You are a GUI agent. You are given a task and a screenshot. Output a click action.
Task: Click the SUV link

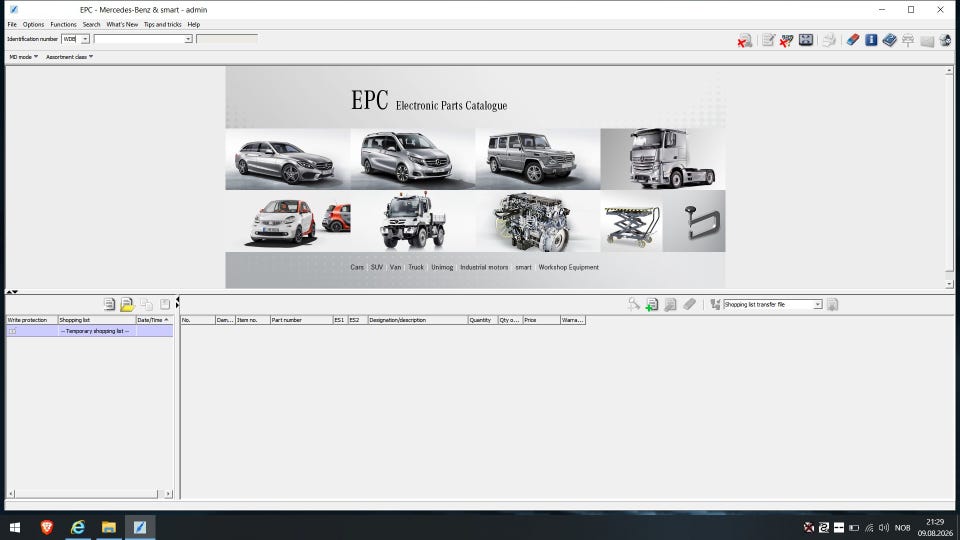tap(377, 268)
